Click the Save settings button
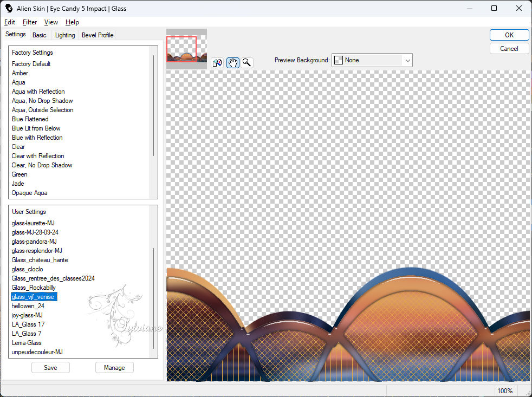Image resolution: width=532 pixels, height=397 pixels. (50, 367)
